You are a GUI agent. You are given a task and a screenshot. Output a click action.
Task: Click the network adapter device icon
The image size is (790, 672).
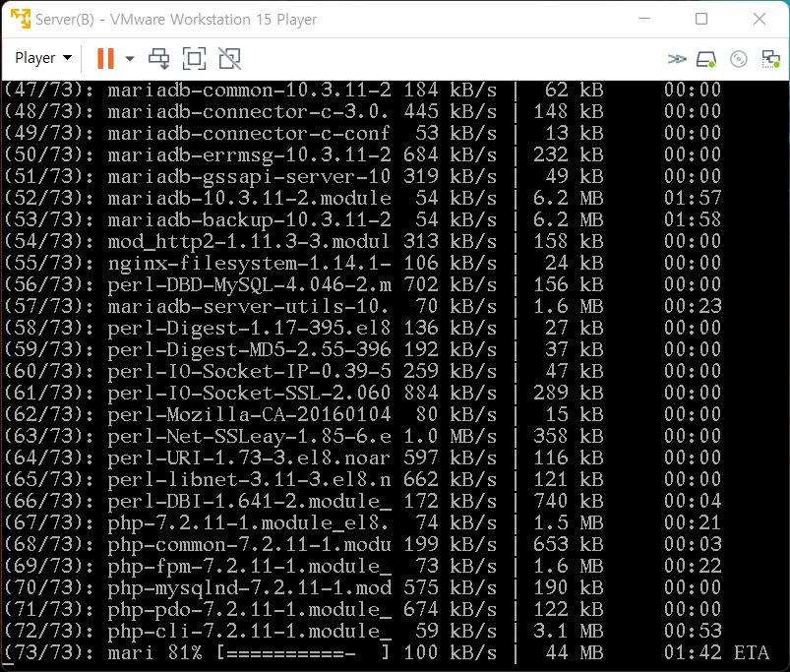(x=771, y=59)
